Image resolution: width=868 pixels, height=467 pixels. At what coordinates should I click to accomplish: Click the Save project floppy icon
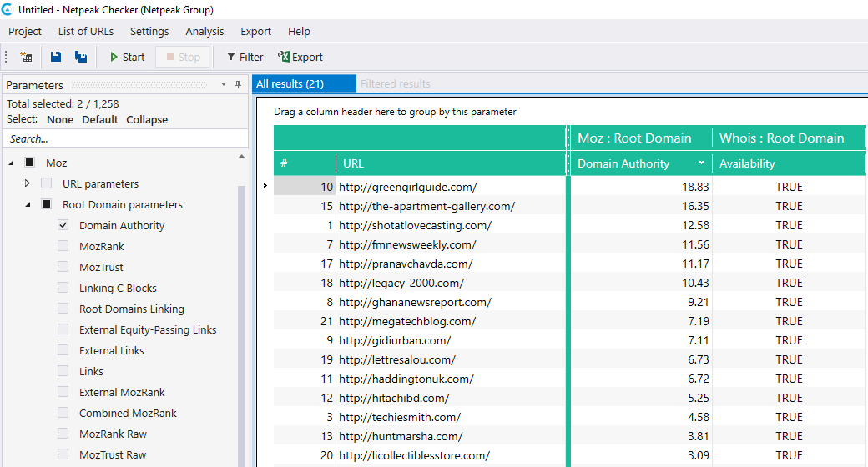56,57
